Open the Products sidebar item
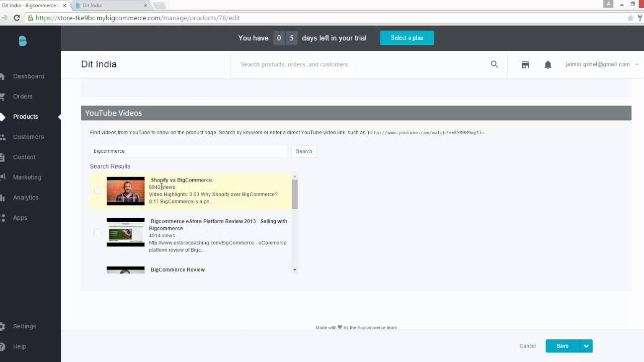This screenshot has width=644, height=362. click(x=26, y=117)
